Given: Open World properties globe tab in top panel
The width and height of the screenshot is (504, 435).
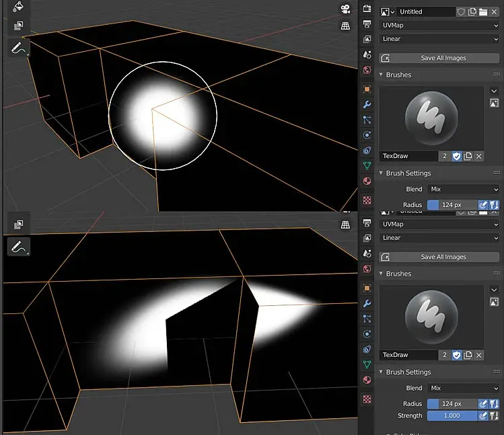Looking at the screenshot, I should (367, 70).
